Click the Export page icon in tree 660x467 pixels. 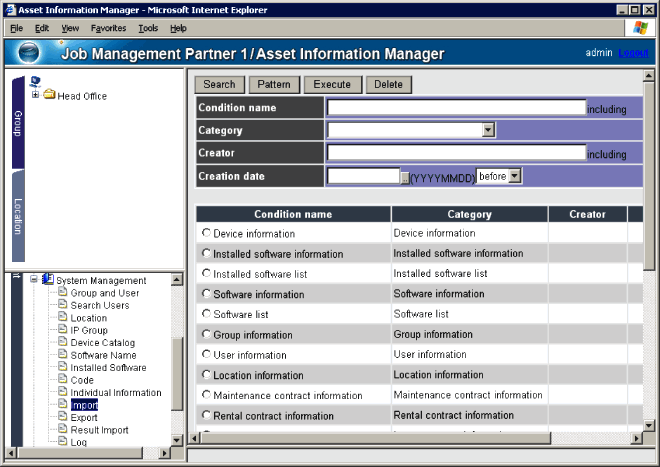(x=62, y=418)
